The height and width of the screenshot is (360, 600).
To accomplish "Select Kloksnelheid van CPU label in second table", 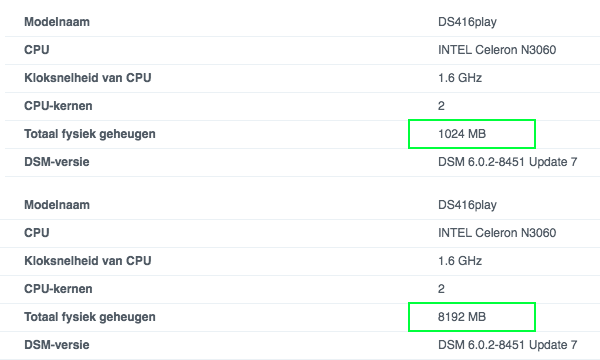I will [88, 261].
